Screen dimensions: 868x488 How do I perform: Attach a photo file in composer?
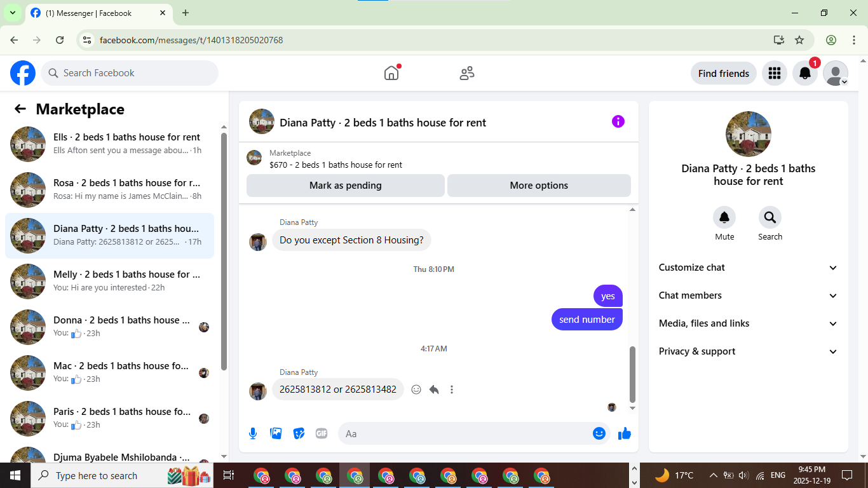click(276, 433)
